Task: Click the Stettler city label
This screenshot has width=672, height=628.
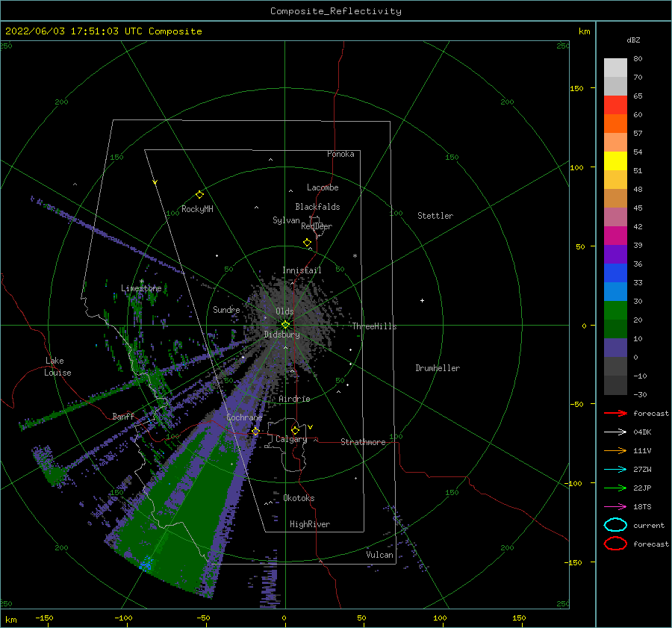Action: (435, 216)
